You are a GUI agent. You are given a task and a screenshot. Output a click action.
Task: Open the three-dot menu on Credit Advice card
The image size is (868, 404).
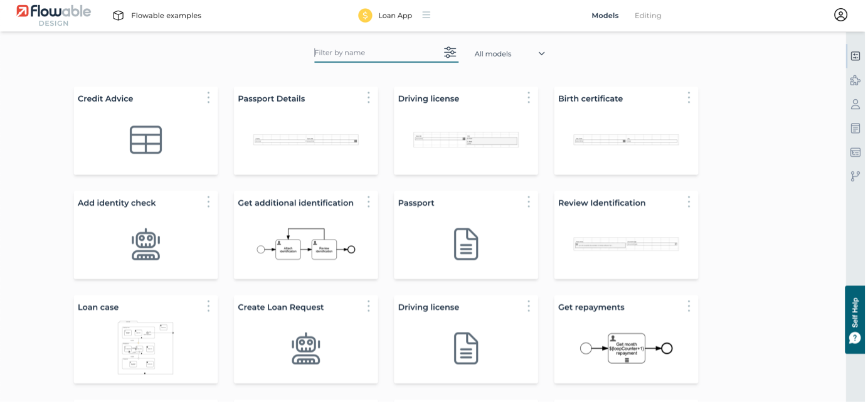[x=208, y=98]
